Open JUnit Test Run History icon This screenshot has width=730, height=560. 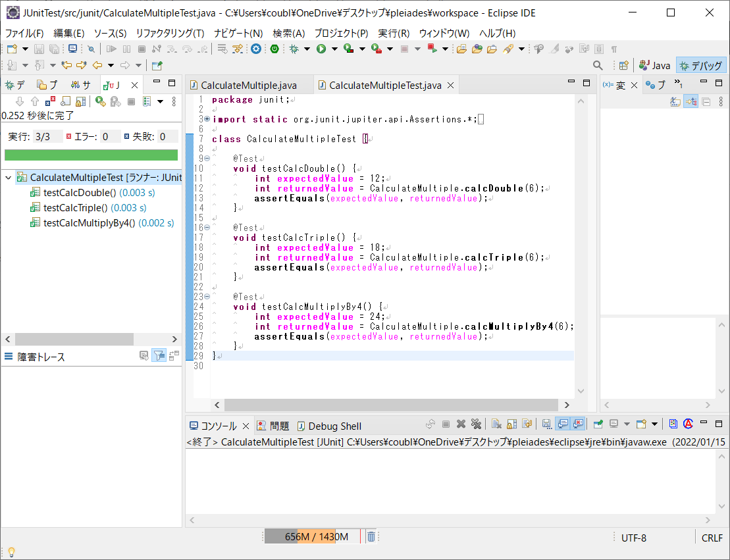[x=147, y=101]
